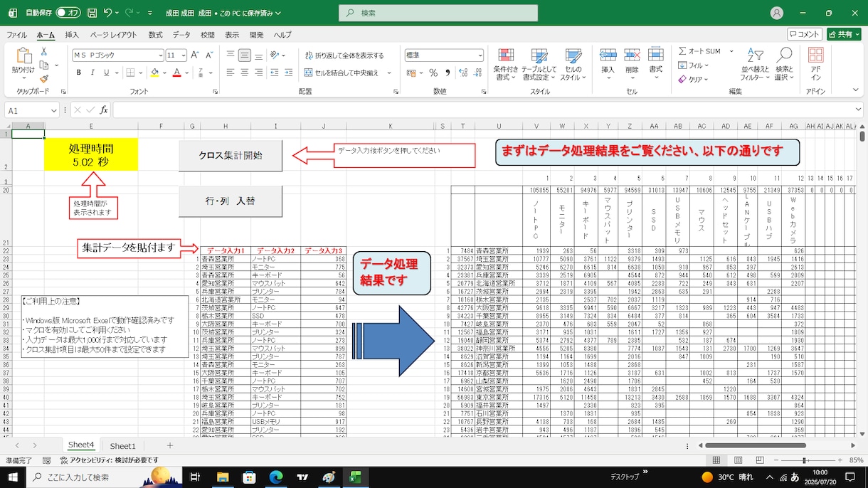Open Conditional Formatting (条件付き書式)

click(x=506, y=65)
